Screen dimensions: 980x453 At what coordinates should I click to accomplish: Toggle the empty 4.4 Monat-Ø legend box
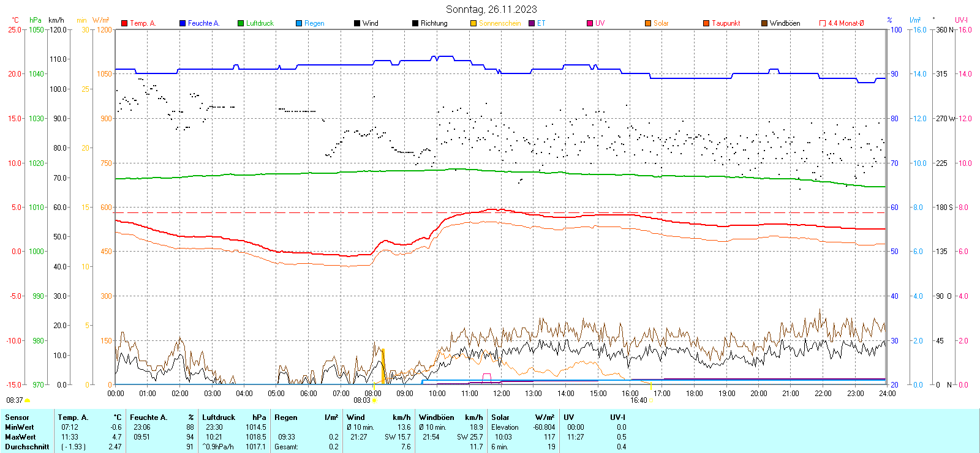pyautogui.click(x=823, y=23)
